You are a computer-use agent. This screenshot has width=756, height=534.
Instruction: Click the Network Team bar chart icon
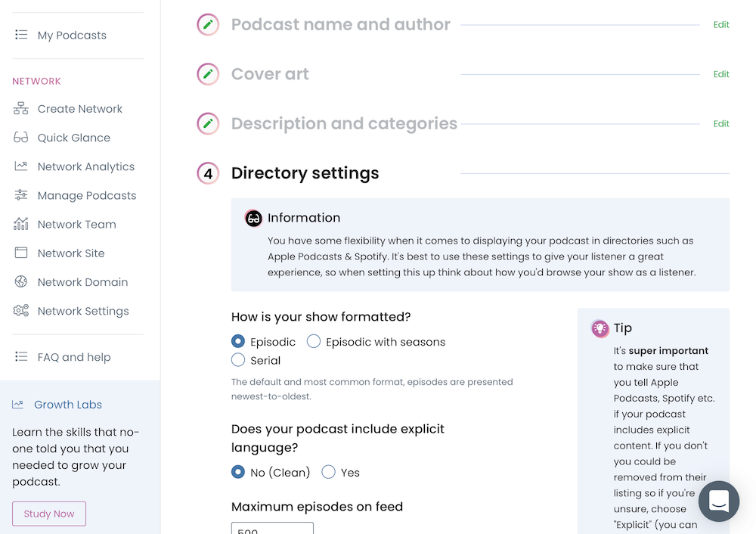point(20,224)
